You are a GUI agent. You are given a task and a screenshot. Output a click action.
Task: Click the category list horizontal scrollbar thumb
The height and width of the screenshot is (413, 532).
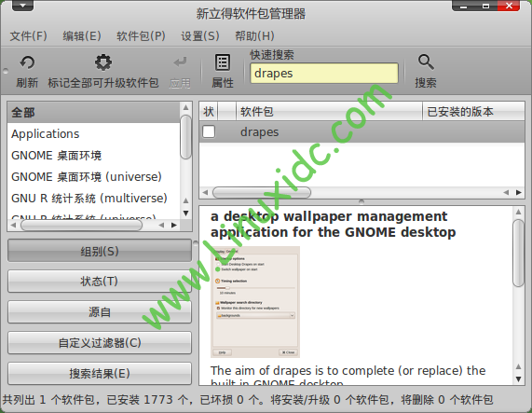81,225
